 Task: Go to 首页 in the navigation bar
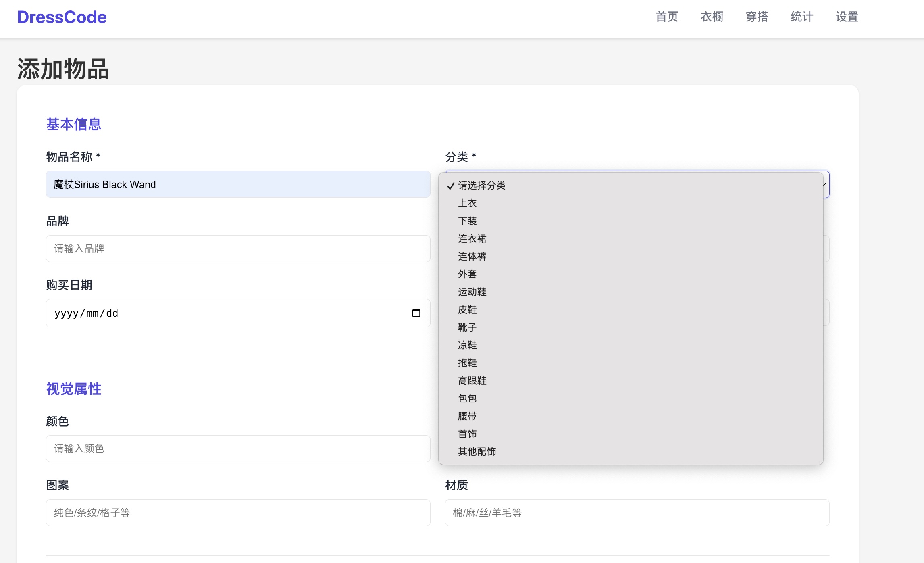(x=667, y=17)
